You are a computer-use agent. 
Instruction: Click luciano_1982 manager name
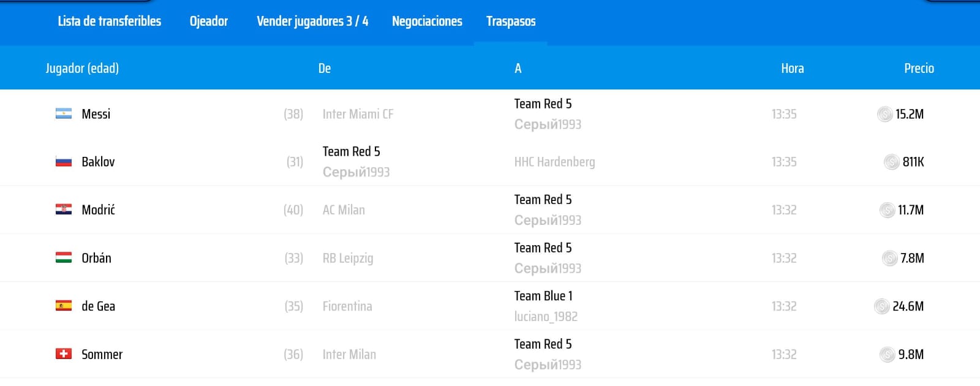pos(546,317)
